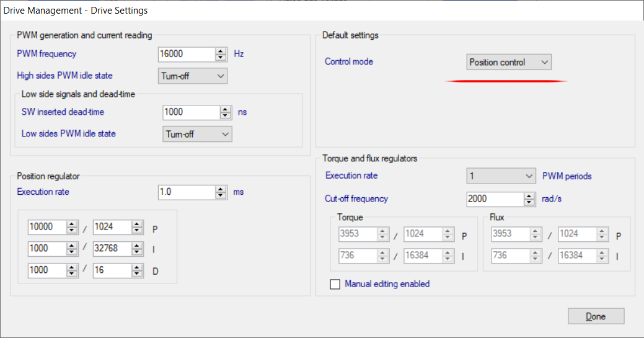Screen dimensions: 644x338
Task: Decrease Cut-off frequency with down arrow
Action: coord(529,202)
